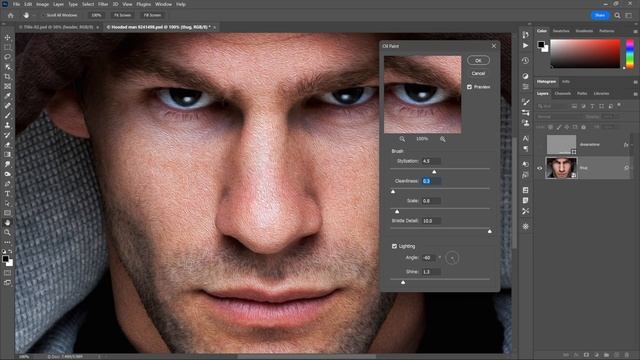The image size is (640, 360).
Task: Open the layer blend mode dropdown
Action: 559,116
